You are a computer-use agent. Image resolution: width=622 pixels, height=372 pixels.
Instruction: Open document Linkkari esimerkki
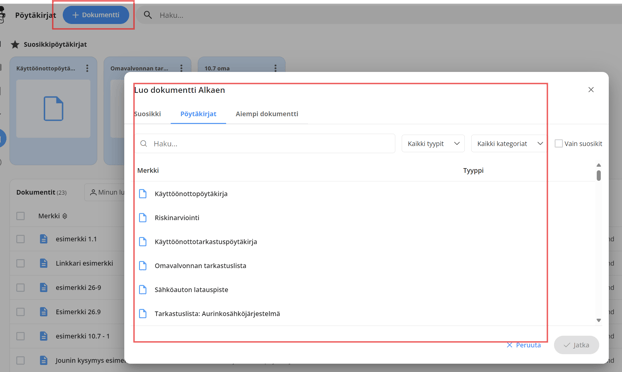[x=84, y=263]
